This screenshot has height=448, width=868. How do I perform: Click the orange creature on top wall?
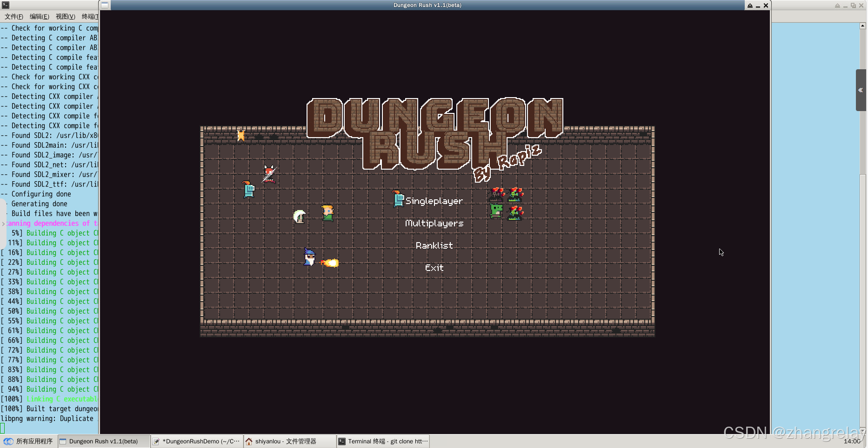(x=241, y=135)
